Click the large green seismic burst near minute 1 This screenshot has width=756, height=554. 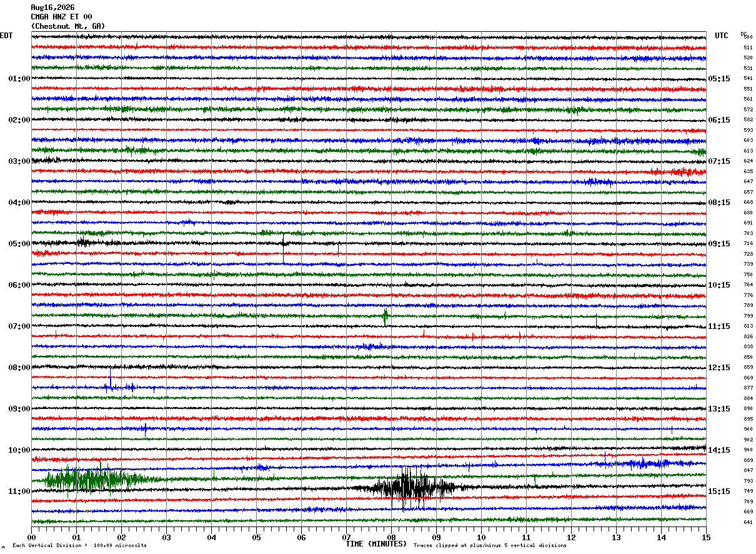pos(95,480)
